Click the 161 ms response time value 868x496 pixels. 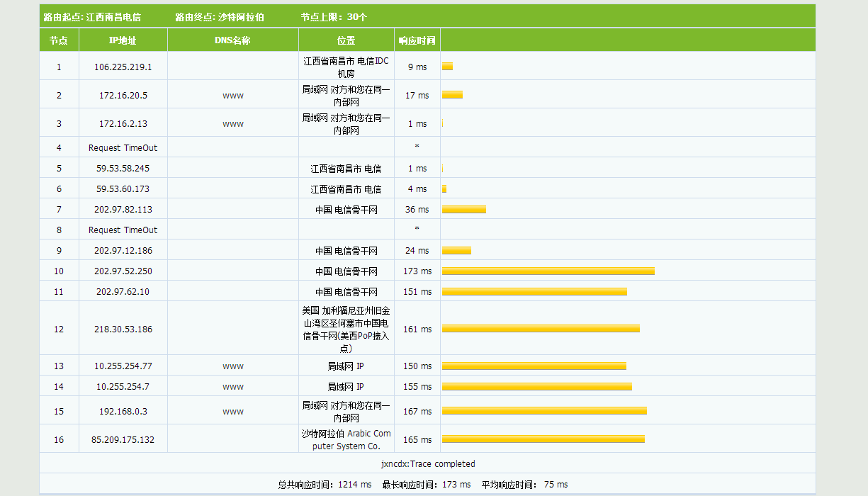pos(417,329)
